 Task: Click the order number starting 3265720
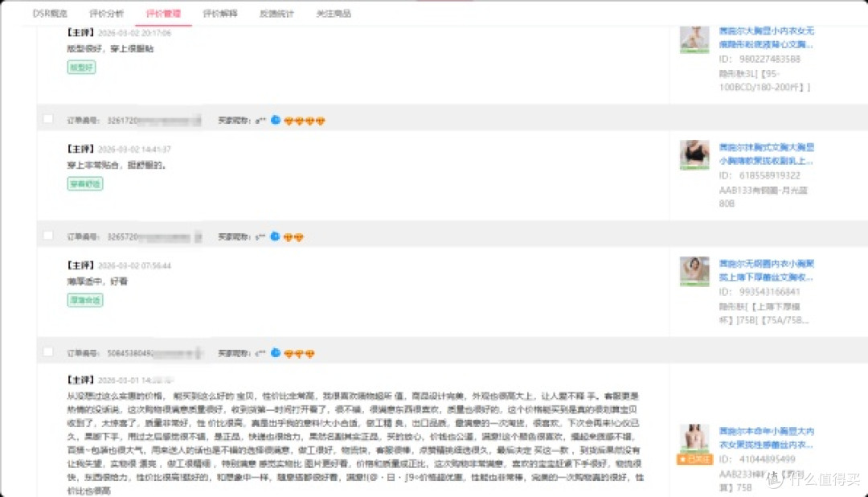[154, 236]
